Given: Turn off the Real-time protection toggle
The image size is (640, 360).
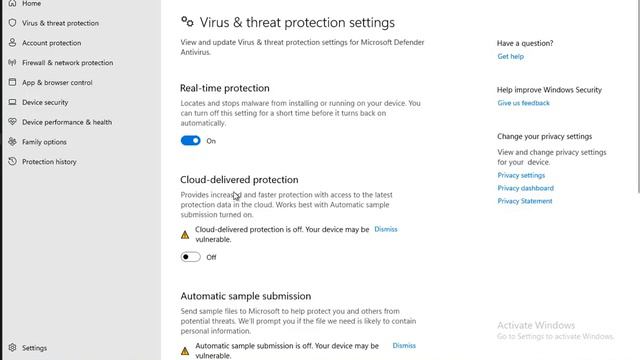Looking at the screenshot, I should 191,141.
